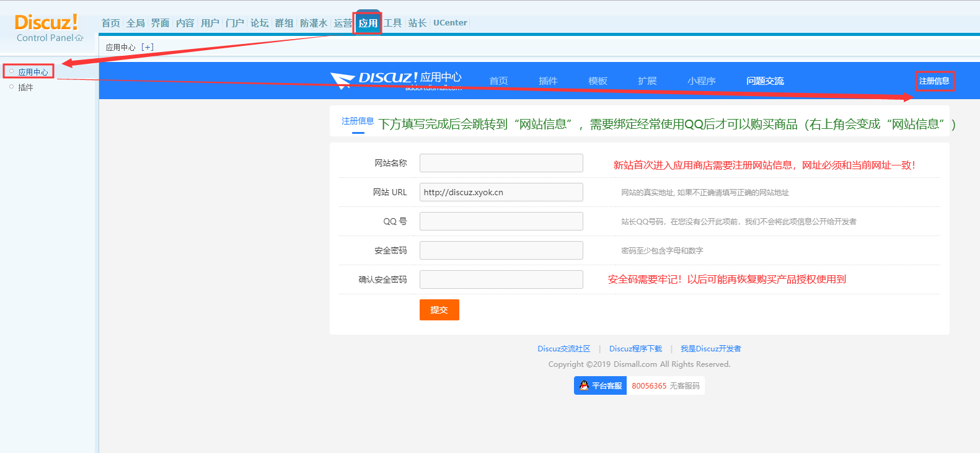The height and width of the screenshot is (453, 980).
Task: Open the 防灌水 admin menu
Action: [313, 23]
